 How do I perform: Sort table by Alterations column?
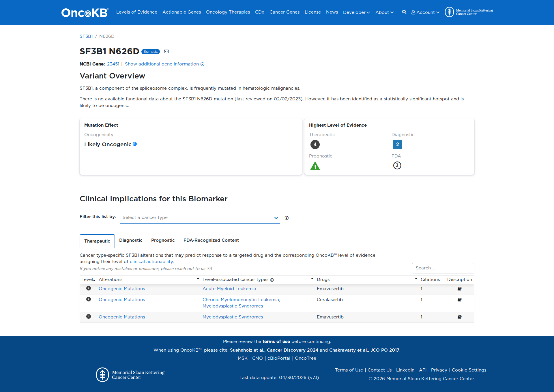coord(149,280)
